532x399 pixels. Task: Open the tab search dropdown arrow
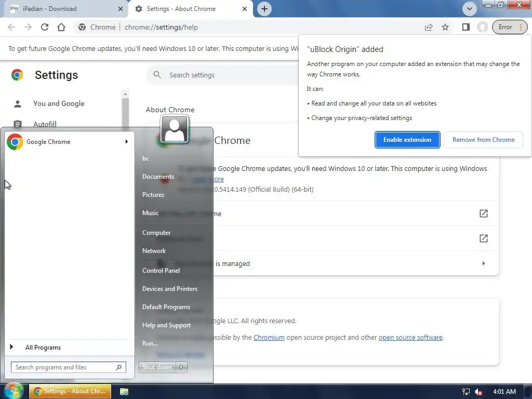pos(470,9)
